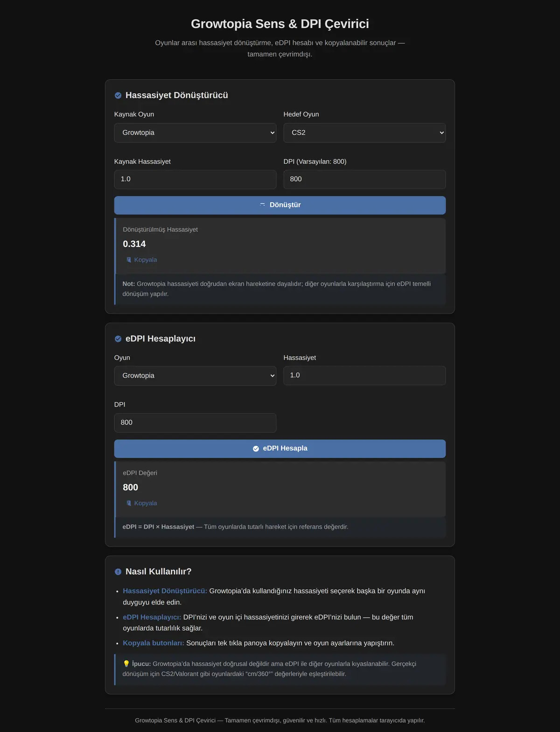
Task: Click the copy icon under the 800 eDPI value
Action: [129, 503]
